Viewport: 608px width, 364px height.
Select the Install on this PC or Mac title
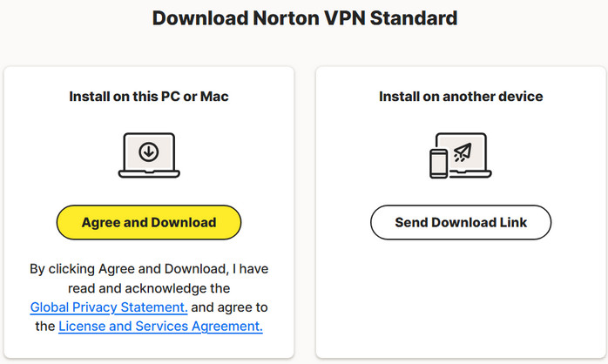click(x=148, y=97)
